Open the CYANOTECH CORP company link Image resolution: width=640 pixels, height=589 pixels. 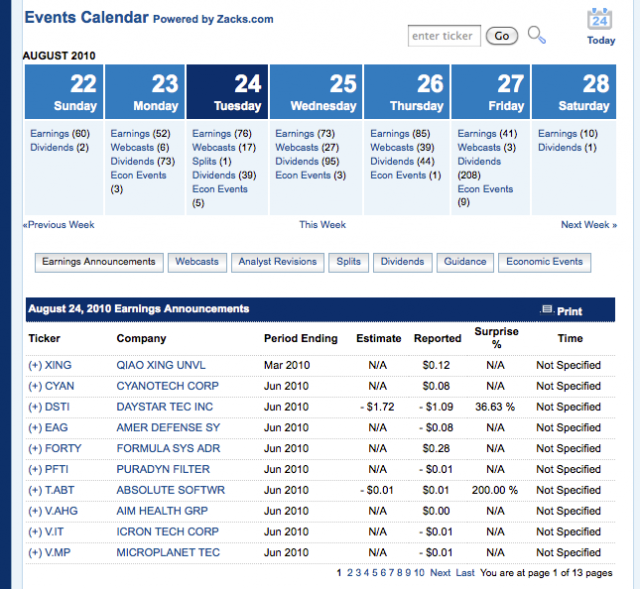pos(168,386)
